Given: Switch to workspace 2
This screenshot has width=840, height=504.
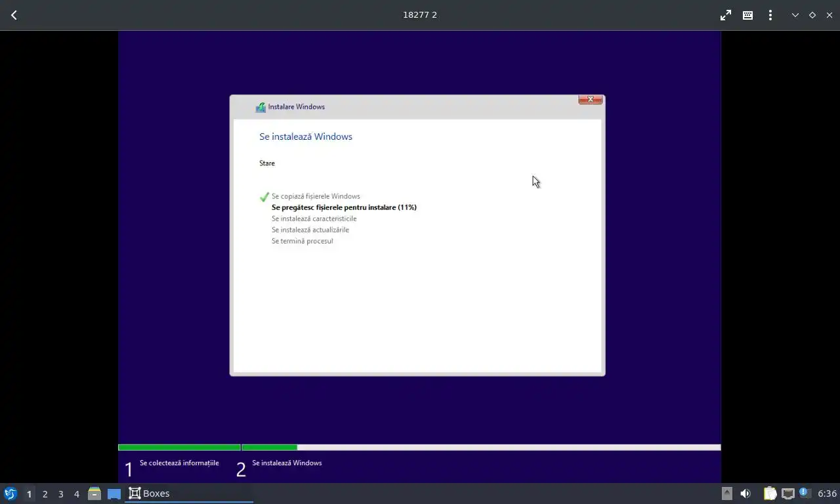Looking at the screenshot, I should click(45, 493).
